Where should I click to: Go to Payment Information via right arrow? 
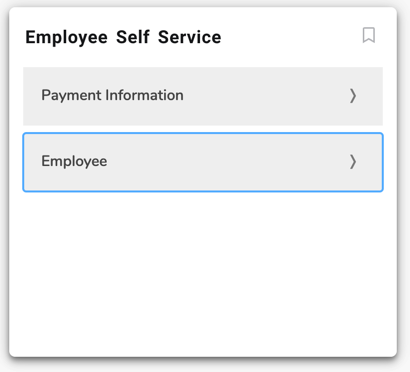[x=353, y=96]
